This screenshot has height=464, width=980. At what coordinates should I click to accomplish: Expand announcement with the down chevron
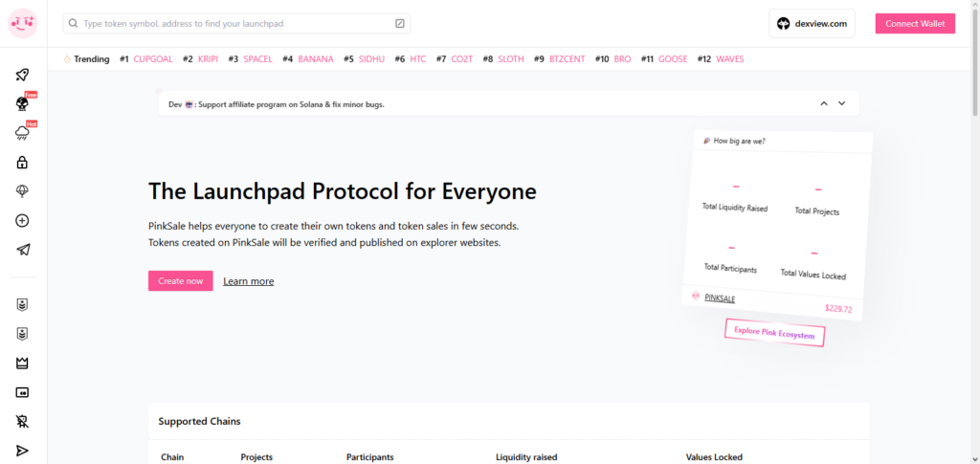click(842, 103)
